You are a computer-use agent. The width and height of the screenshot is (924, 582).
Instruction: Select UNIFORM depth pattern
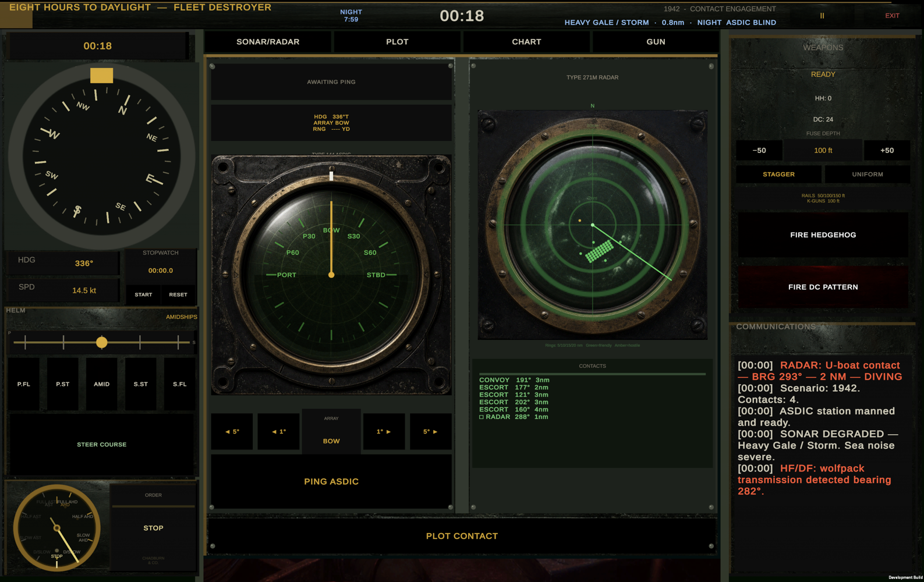(x=868, y=175)
